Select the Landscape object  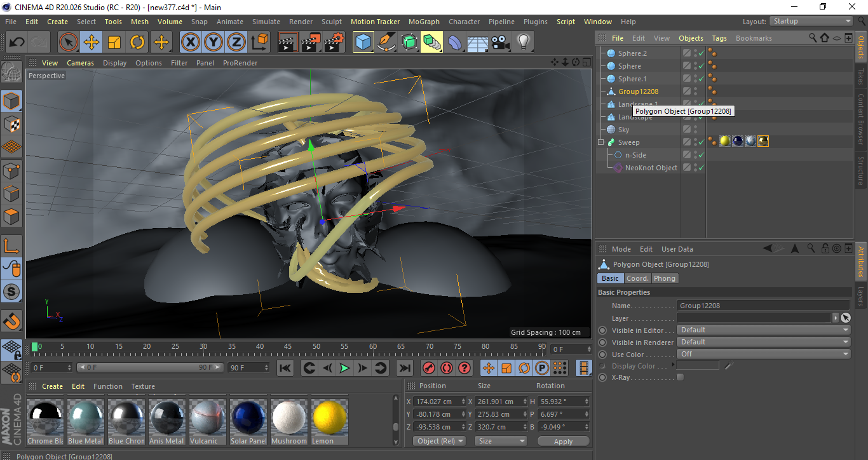click(635, 117)
